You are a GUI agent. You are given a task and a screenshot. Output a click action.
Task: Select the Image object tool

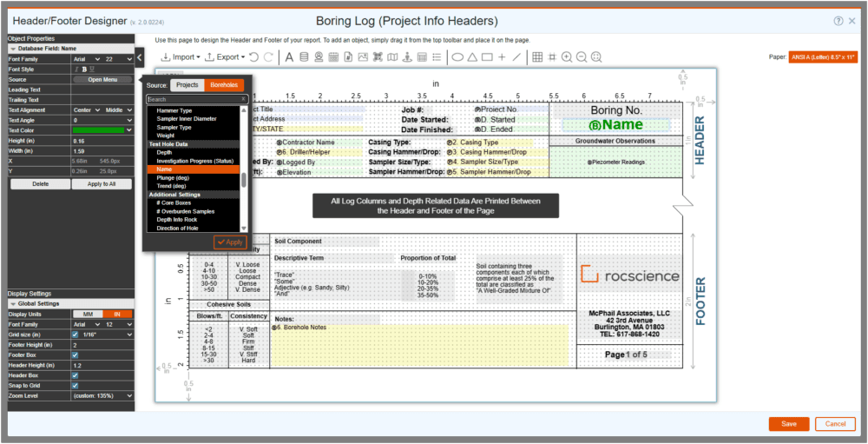[x=363, y=56]
